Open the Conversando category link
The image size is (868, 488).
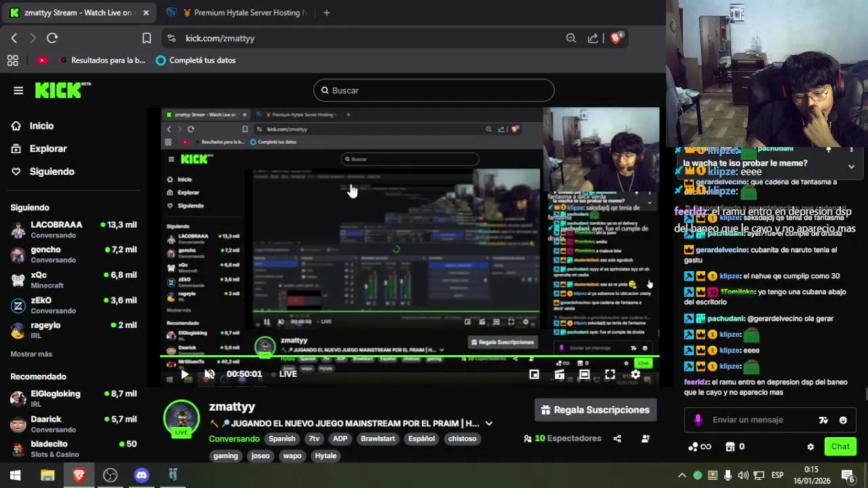click(x=234, y=439)
